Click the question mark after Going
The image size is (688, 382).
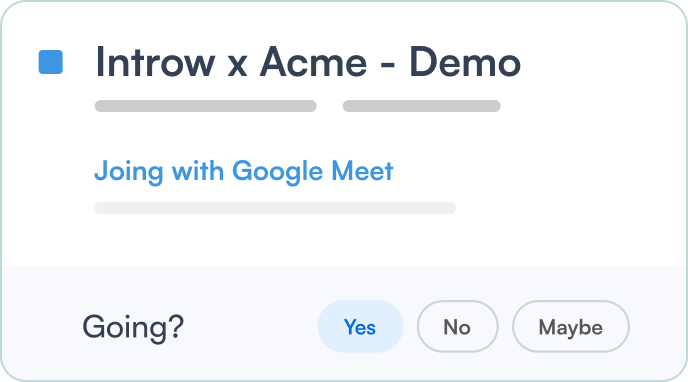click(176, 325)
